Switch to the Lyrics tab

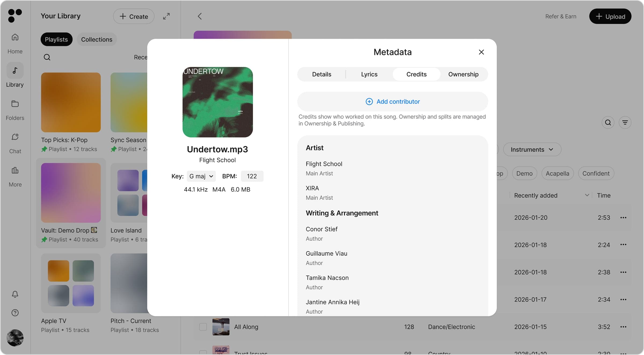pos(369,74)
